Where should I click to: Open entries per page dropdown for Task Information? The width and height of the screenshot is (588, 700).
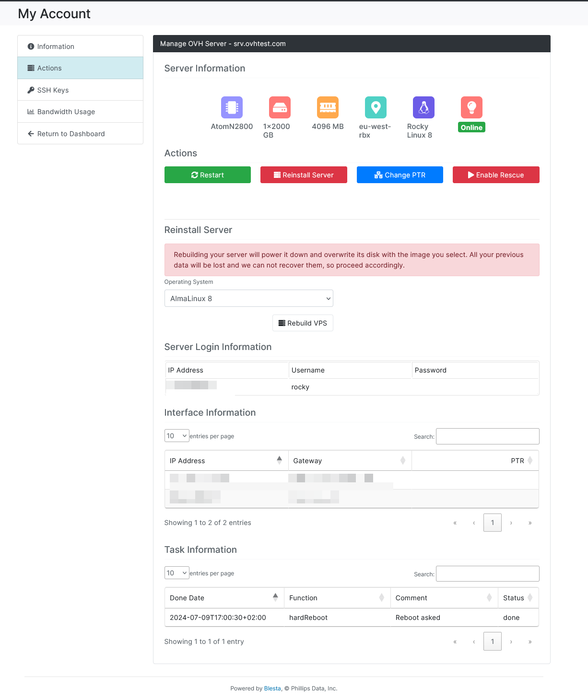coord(177,573)
